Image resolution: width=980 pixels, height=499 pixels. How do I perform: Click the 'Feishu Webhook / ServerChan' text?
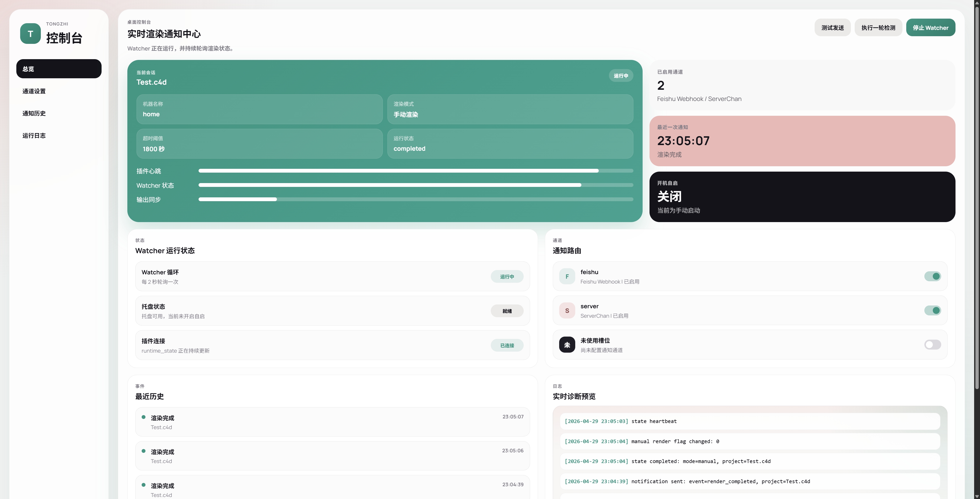(699, 99)
